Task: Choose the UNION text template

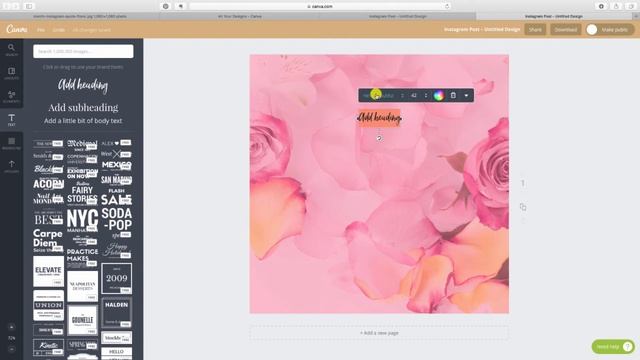Action: point(49,305)
